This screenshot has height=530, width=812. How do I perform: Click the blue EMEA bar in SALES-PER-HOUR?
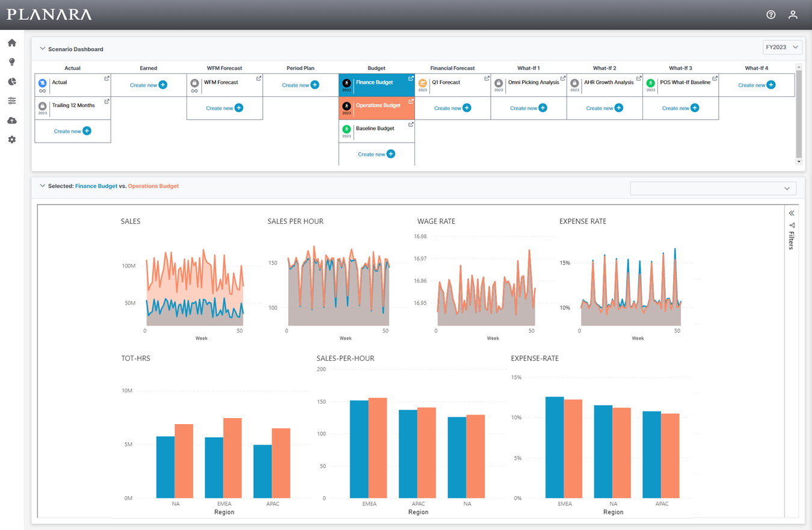point(359,449)
